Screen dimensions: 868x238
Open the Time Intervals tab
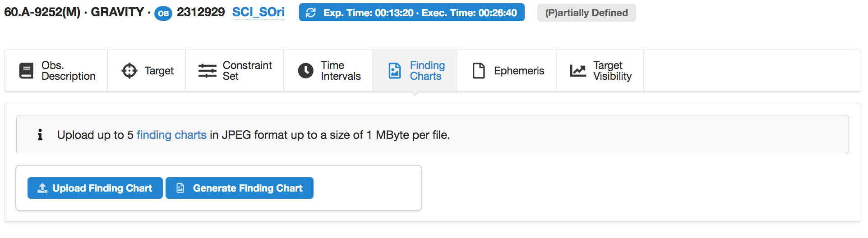tap(328, 71)
